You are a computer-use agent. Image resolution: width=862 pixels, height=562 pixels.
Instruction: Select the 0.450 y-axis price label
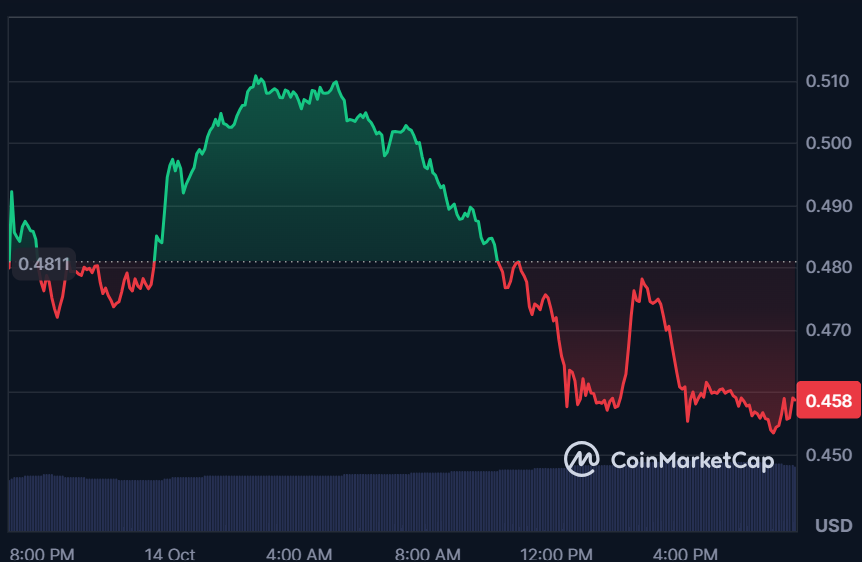click(x=828, y=455)
